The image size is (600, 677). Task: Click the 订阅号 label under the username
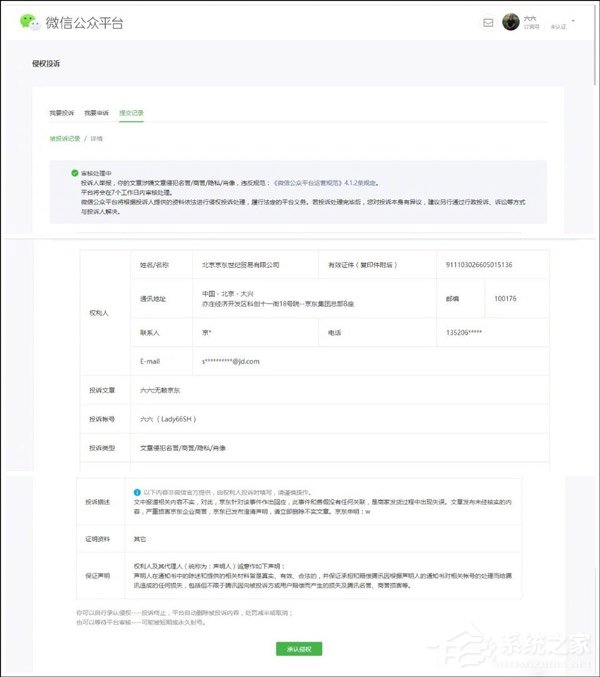(531, 27)
